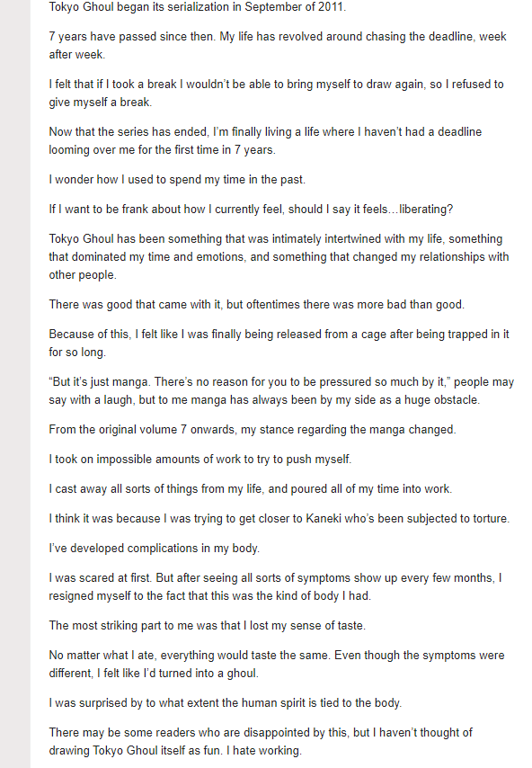Viewport: 532px width, 768px height.
Task: Click the sentence ending with 'feels…liberating?'
Action: (x=251, y=210)
